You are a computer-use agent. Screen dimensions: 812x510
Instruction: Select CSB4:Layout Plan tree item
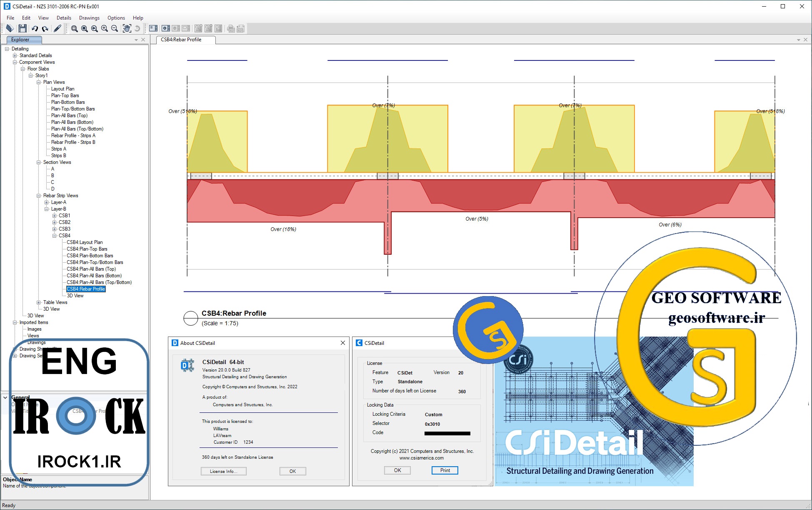85,242
